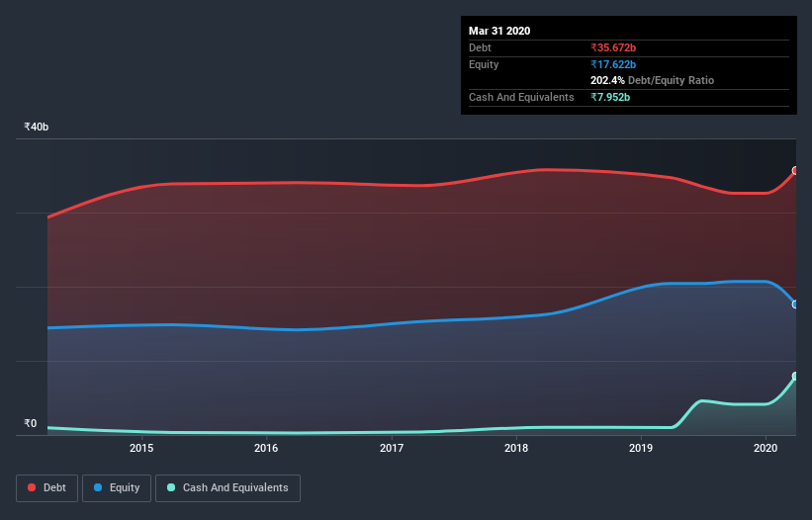This screenshot has width=812, height=520.
Task: Click the 2016 x-axis label
Action: pyautogui.click(x=266, y=448)
